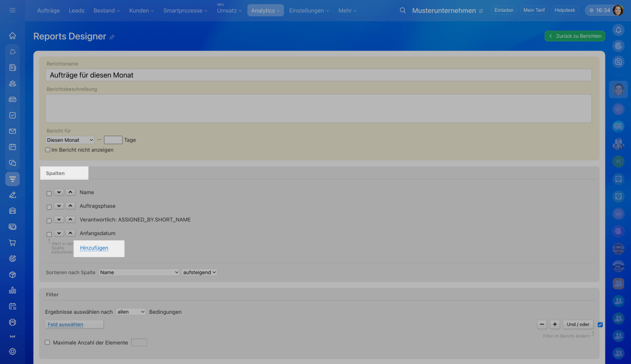
Task: Open the Kunden menu
Action: coord(141,10)
